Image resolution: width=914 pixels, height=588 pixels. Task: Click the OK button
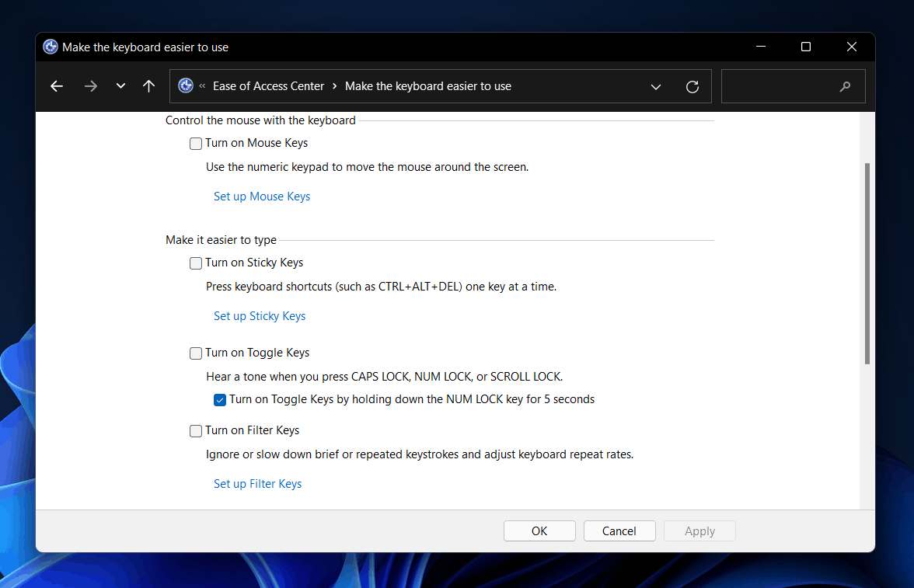tap(539, 531)
